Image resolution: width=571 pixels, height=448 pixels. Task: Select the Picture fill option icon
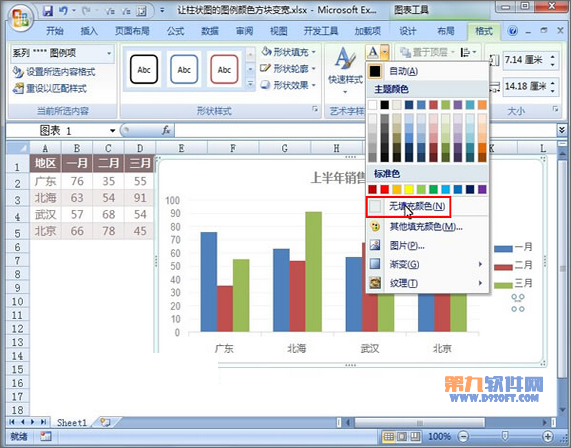(x=375, y=245)
